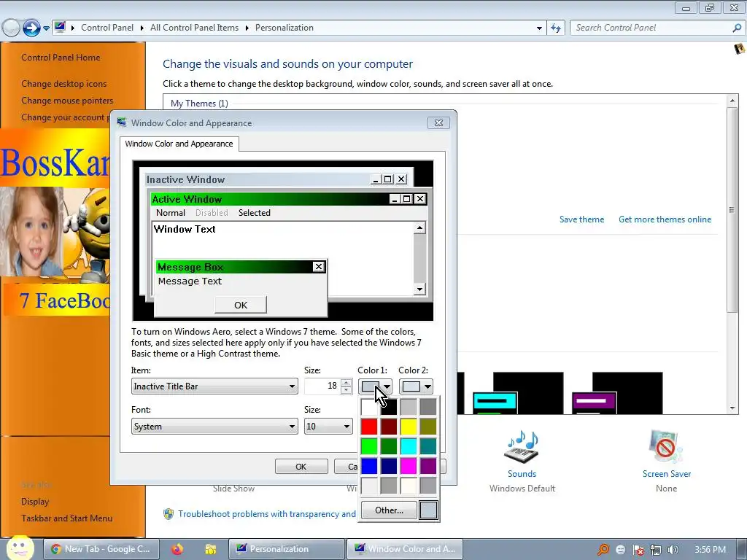Expand the Control Panel breadcrumb arrow

142,28
